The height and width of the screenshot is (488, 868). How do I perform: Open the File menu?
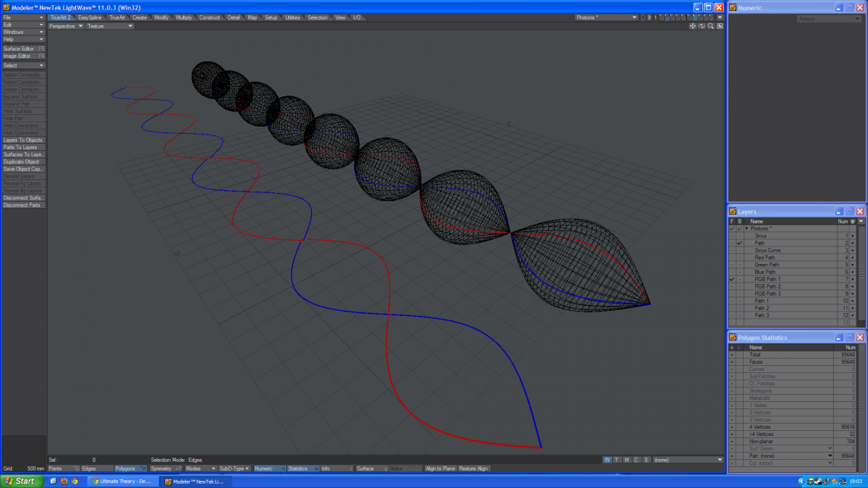[23, 17]
